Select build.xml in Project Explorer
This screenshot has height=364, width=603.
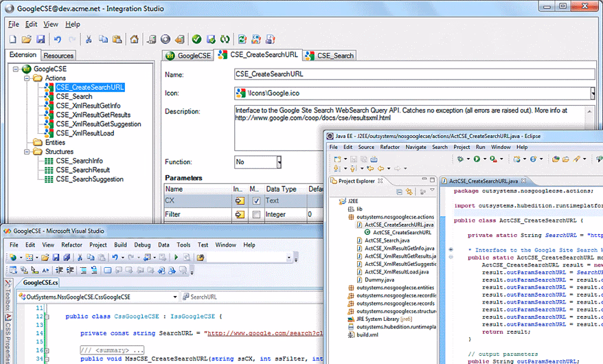(x=367, y=334)
